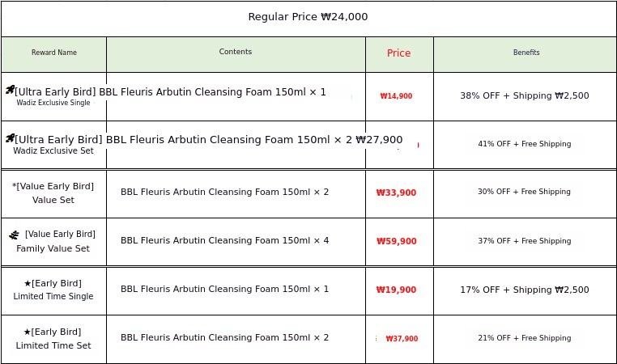Select the 38% OFF + Shipping ₩2,500 benefit
Viewport: 617px width, 364px height.
pyautogui.click(x=525, y=96)
